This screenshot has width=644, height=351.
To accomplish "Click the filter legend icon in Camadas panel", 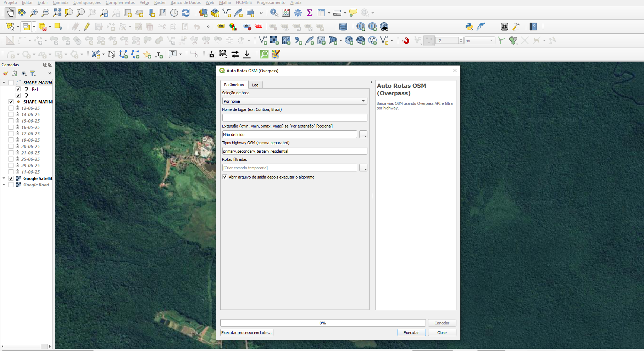I will pos(33,73).
